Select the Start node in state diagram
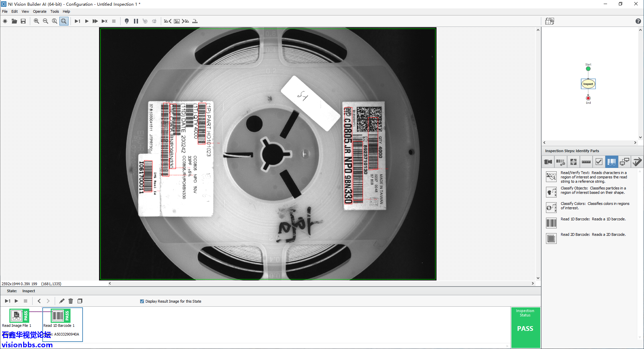 click(x=588, y=69)
